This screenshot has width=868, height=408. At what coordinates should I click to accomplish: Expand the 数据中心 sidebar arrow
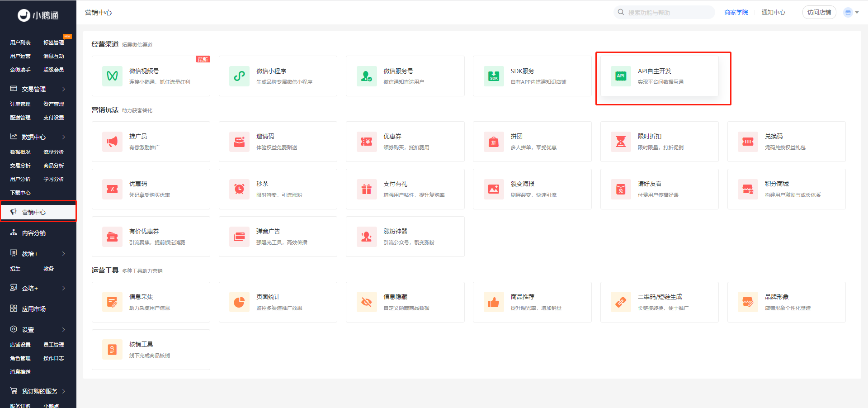point(64,137)
